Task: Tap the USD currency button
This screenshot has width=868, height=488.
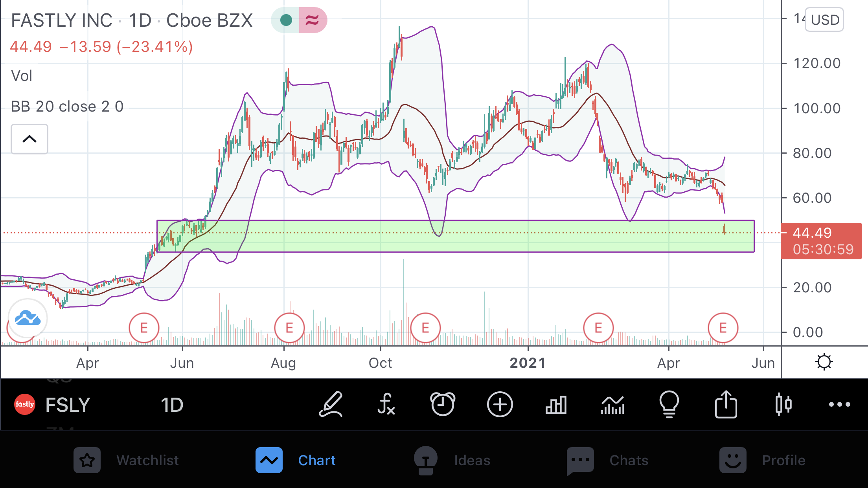Action: point(824,20)
